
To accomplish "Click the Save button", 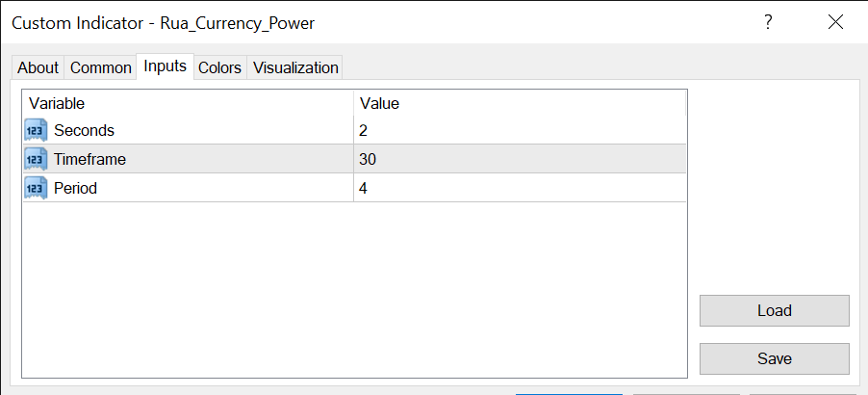I will tap(774, 359).
